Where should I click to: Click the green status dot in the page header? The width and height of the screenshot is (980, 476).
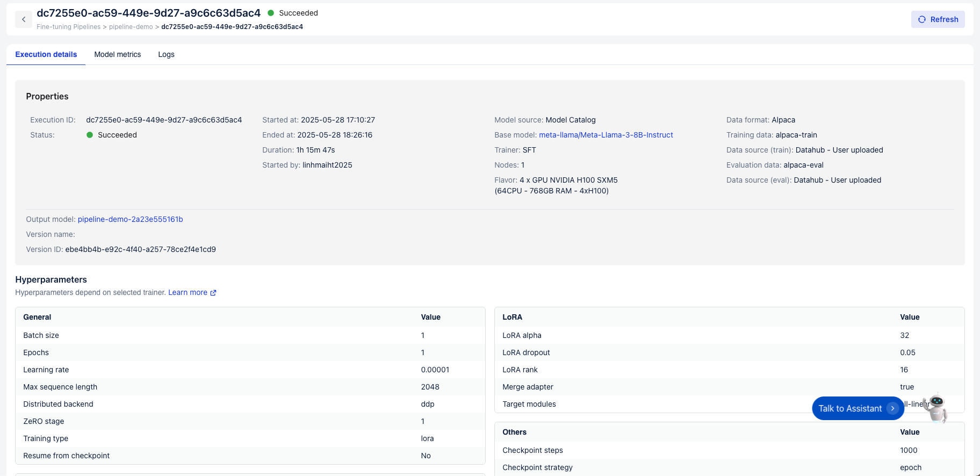click(271, 13)
